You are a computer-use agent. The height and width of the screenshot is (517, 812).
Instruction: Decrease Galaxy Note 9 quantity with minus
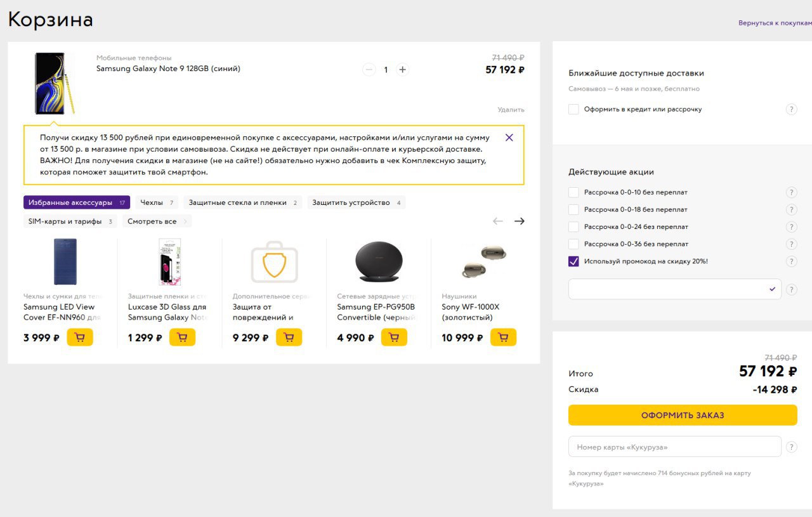point(369,70)
